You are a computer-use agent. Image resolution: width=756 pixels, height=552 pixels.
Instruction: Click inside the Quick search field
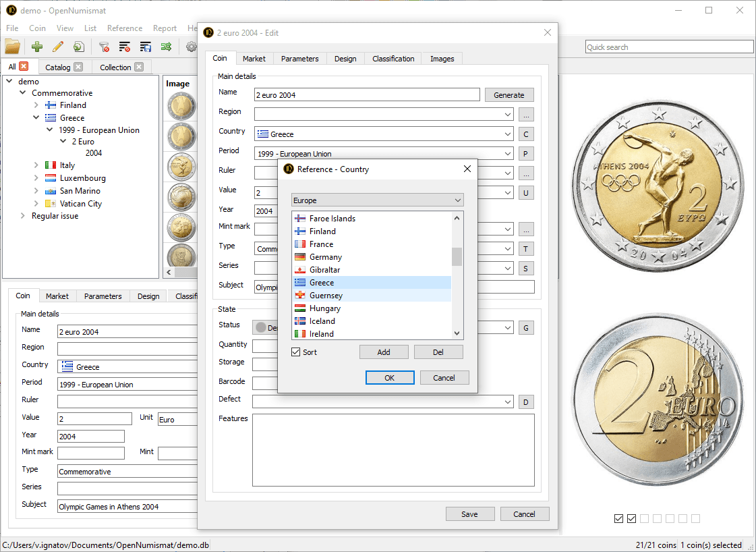click(x=669, y=47)
